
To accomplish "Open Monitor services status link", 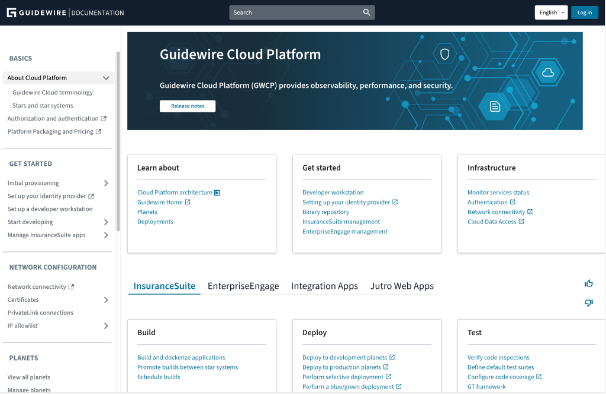I will 498,193.
